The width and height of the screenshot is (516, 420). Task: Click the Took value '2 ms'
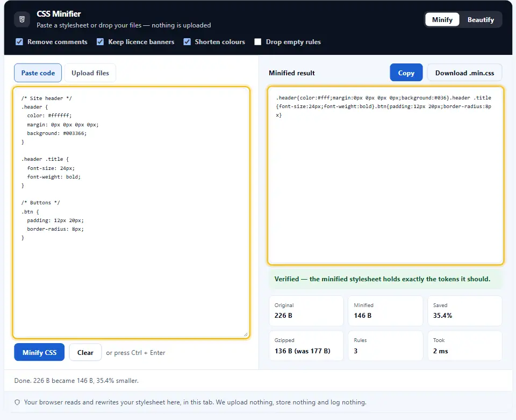pos(440,351)
